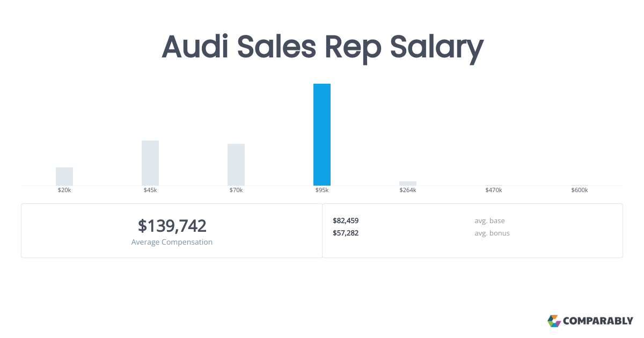Click the Comparably logo icon
Viewport: 644px width, 338px height.
(554, 321)
